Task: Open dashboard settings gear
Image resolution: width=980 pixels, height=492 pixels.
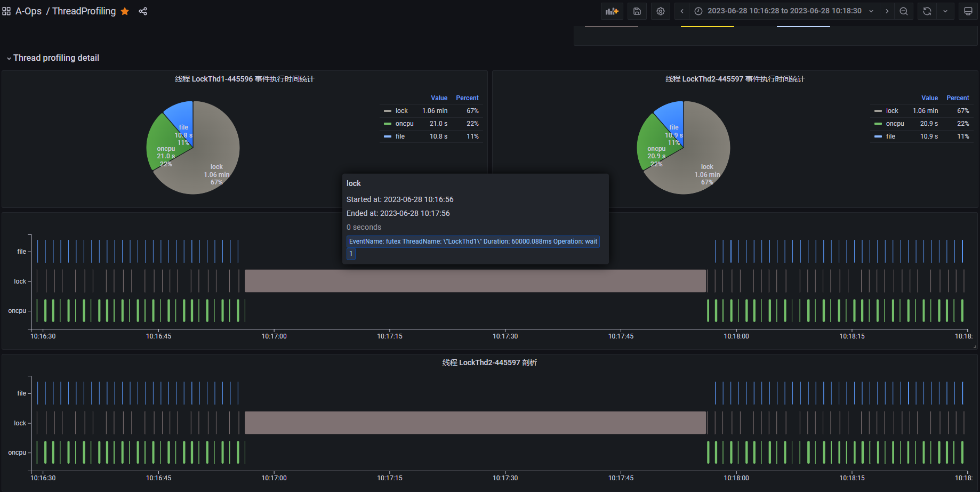Action: click(660, 11)
